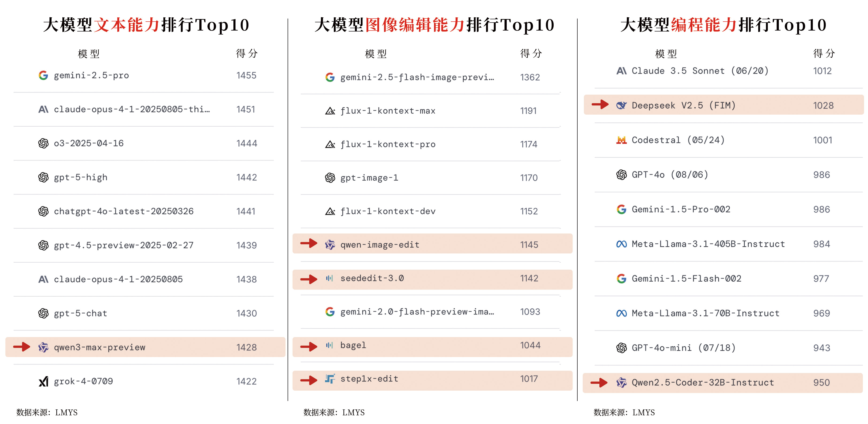The image size is (868, 424).
Task: Click the 得分 column header in image editing table
Action: point(531,53)
